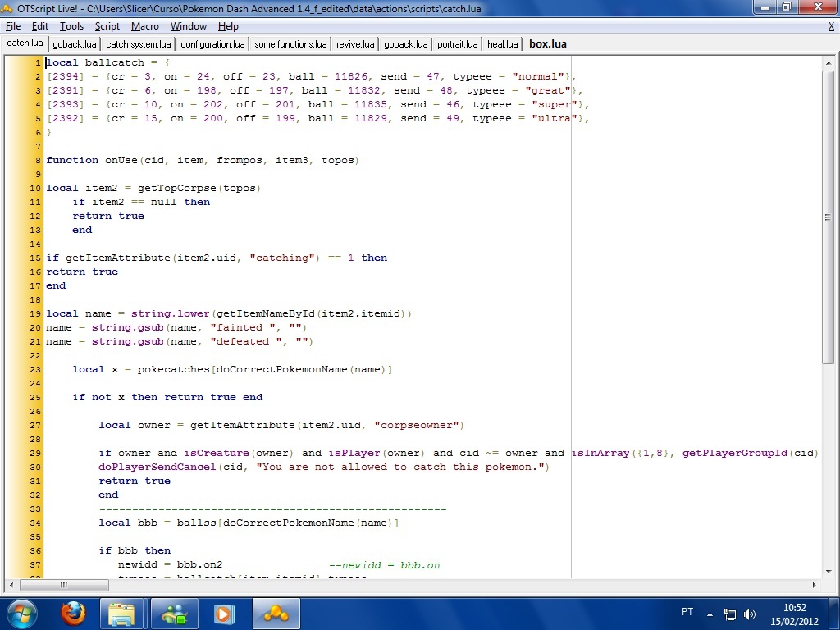Image resolution: width=840 pixels, height=630 pixels.
Task: Open the Macro menu
Action: tap(144, 26)
